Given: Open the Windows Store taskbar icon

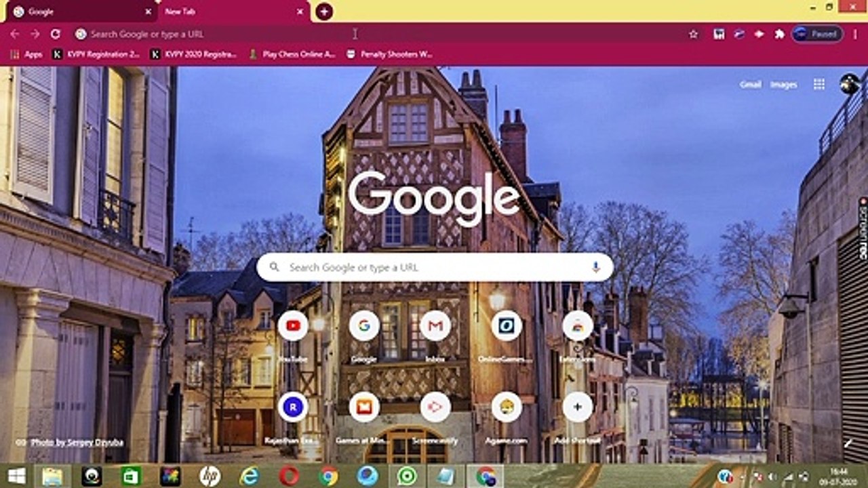Looking at the screenshot, I should click(131, 476).
